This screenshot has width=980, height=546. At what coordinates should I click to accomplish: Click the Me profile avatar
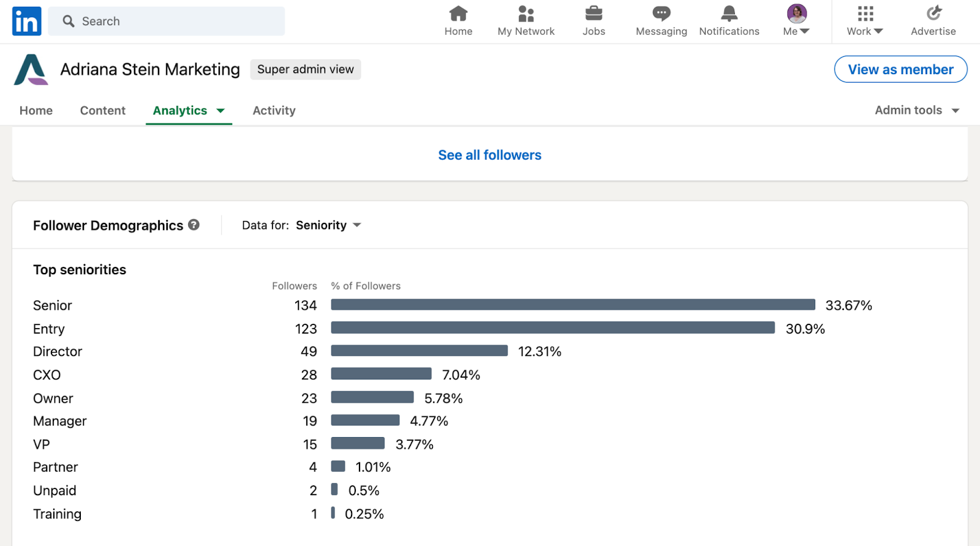(x=797, y=13)
